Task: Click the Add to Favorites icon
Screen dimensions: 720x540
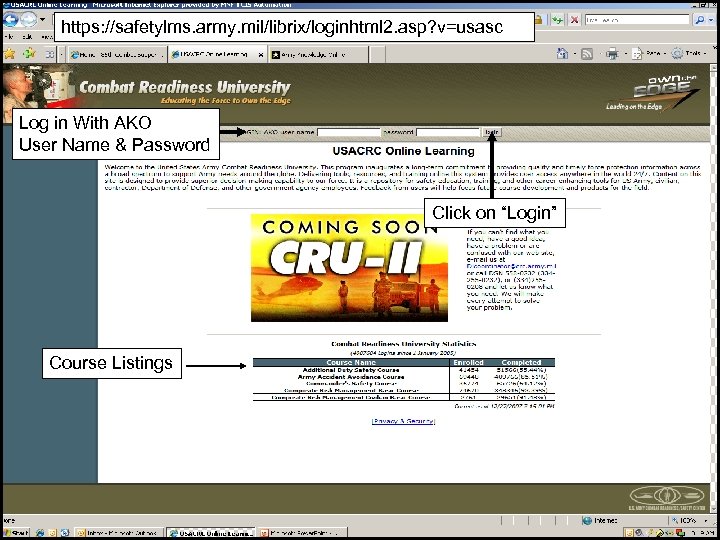Action: tap(29, 54)
